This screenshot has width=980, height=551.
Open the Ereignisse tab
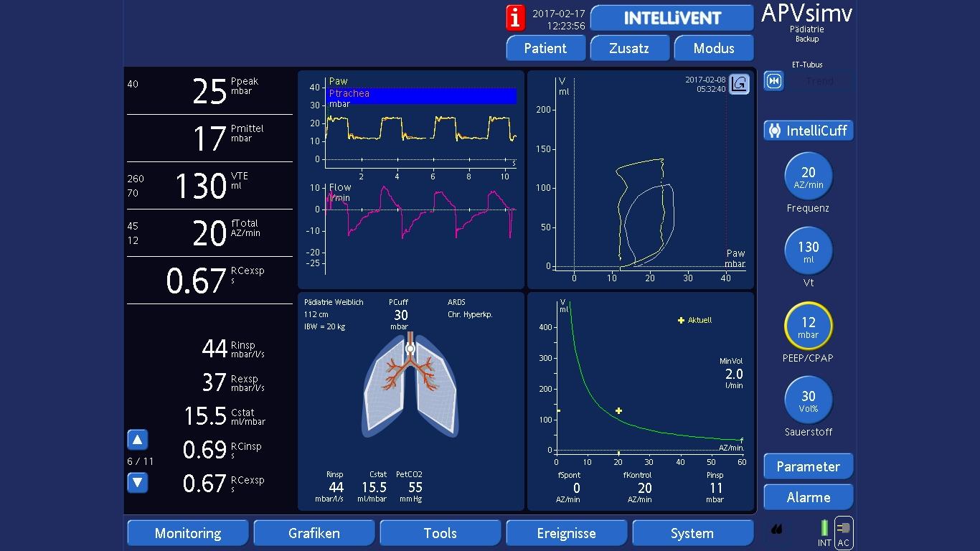(x=567, y=533)
